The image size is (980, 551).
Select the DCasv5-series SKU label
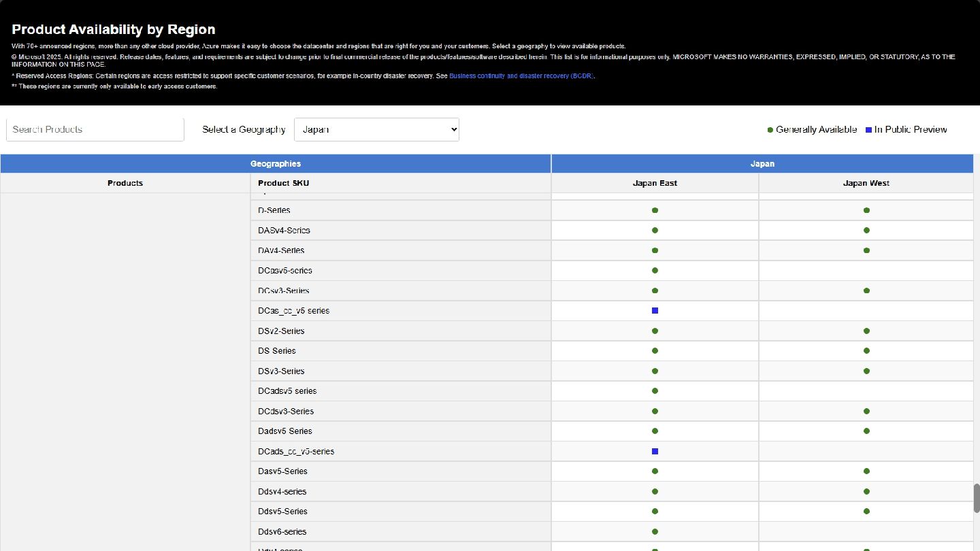click(285, 271)
